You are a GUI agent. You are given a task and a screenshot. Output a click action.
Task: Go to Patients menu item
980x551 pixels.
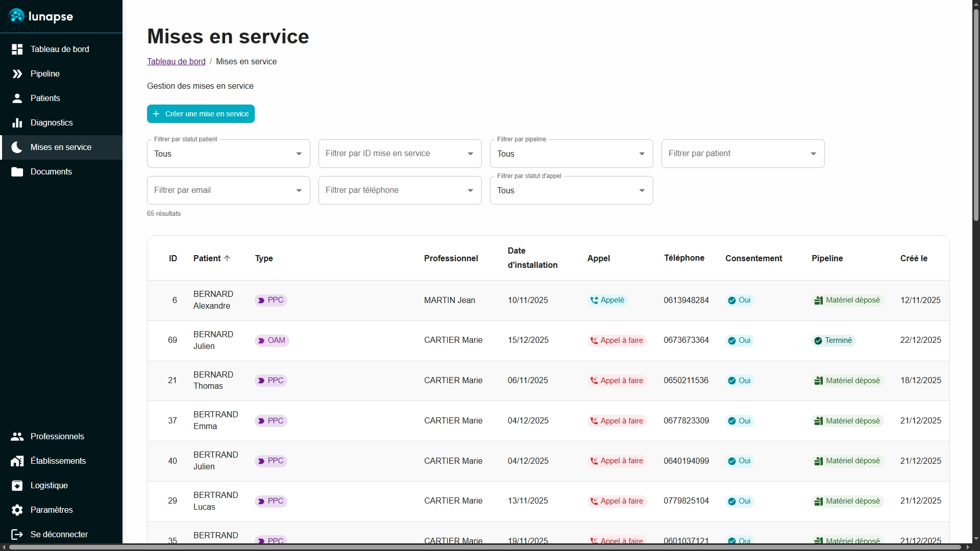click(45, 98)
